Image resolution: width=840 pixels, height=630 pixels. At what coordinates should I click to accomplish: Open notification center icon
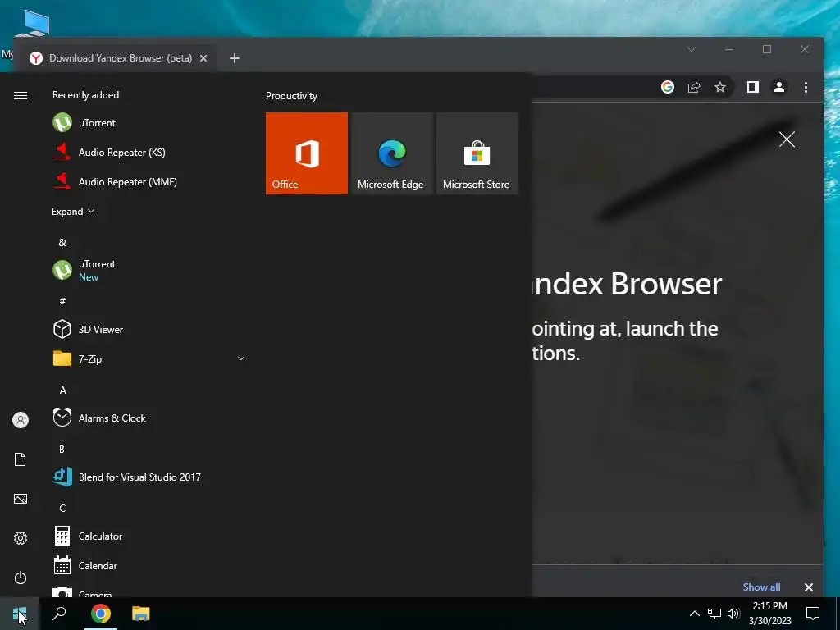coord(813,614)
